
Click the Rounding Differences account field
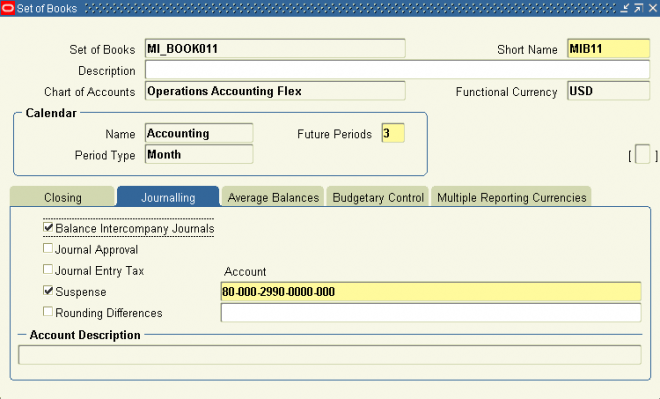pos(431,313)
